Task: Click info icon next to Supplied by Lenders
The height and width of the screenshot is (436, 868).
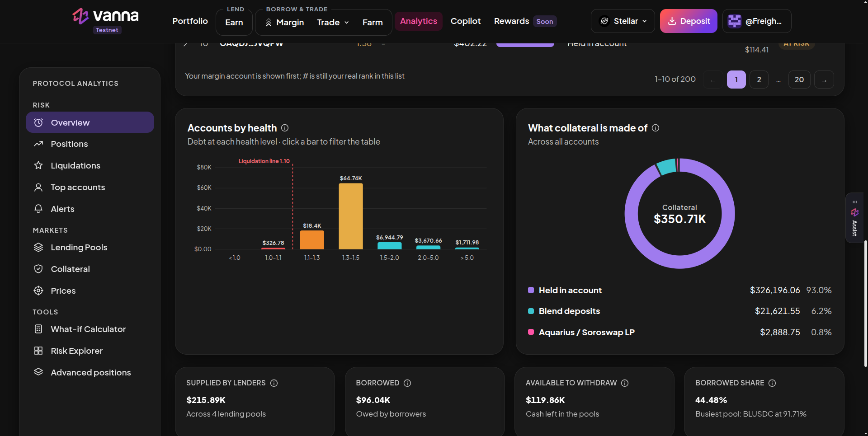Action: coord(274,383)
